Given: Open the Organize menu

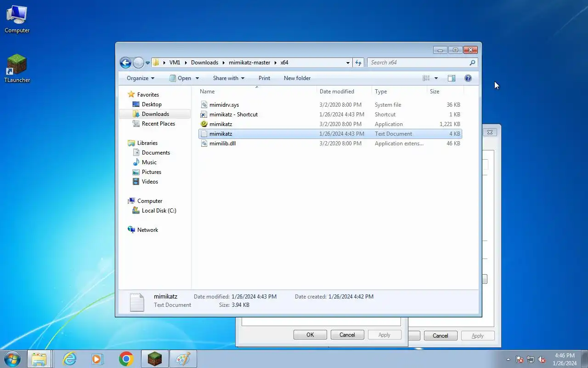Looking at the screenshot, I should click(x=141, y=78).
